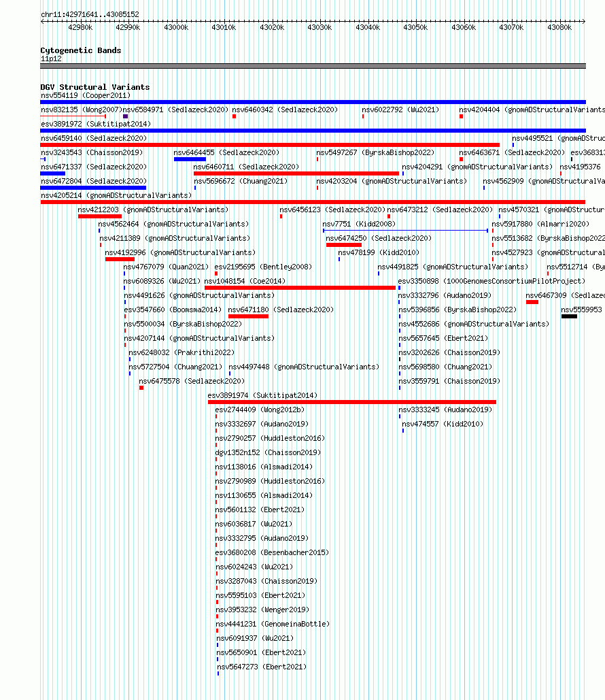605x700 pixels.
Task: Click the nsv2790257 (Huddleston2016) label
Action: point(270,438)
